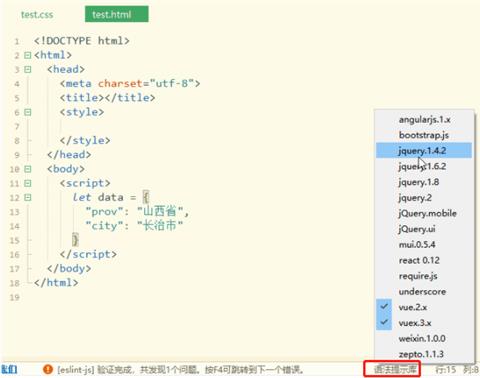Click the eslint-js validation message
Screen dimensions: 480x378
pos(180,370)
